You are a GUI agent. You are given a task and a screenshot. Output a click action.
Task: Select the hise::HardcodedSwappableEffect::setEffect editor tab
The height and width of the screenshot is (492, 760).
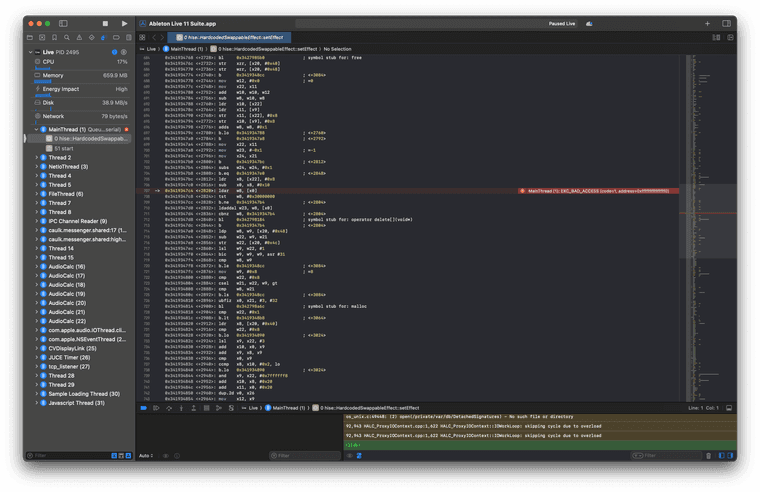pos(229,37)
